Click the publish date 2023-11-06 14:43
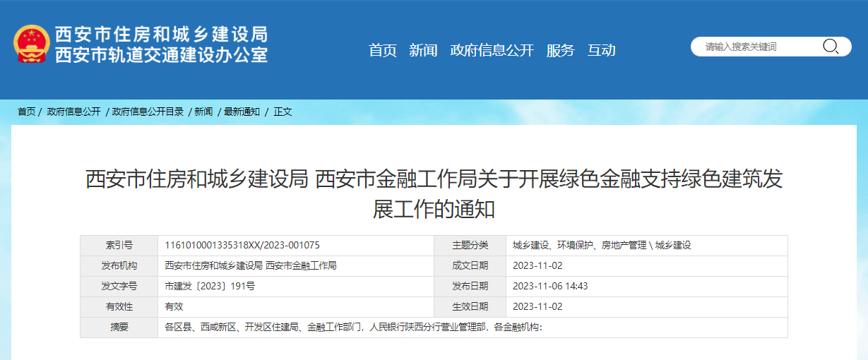 tap(550, 286)
